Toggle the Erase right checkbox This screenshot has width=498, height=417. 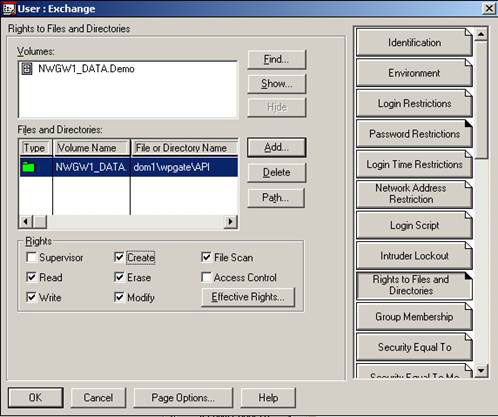point(119,277)
